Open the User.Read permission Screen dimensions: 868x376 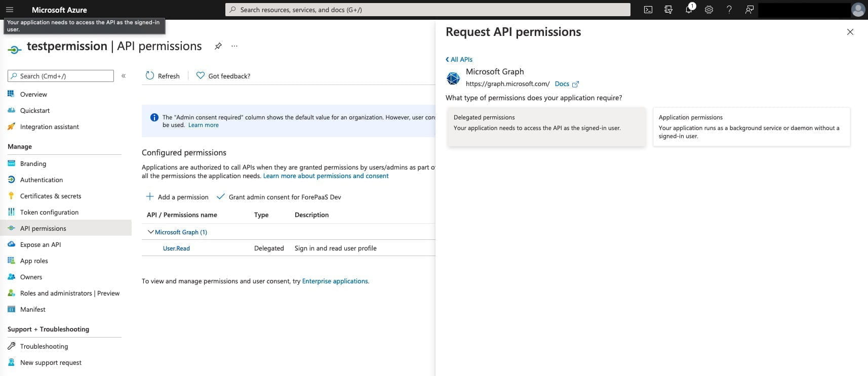pos(176,248)
